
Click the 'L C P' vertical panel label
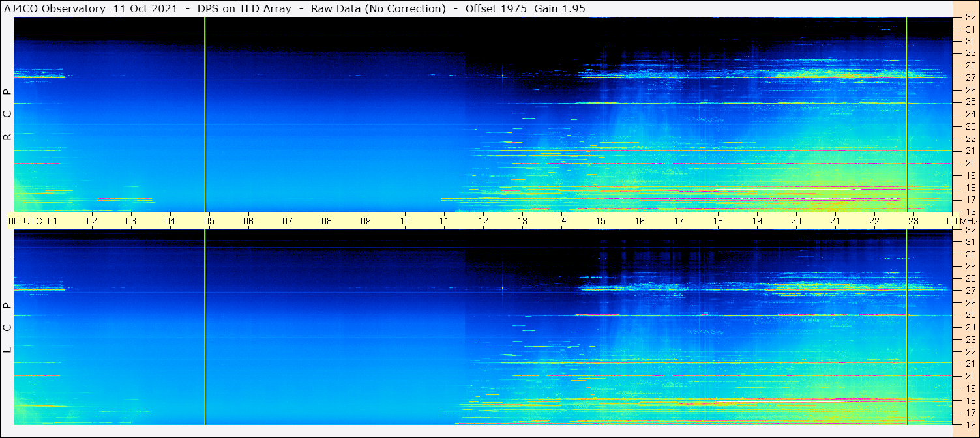point(7,328)
